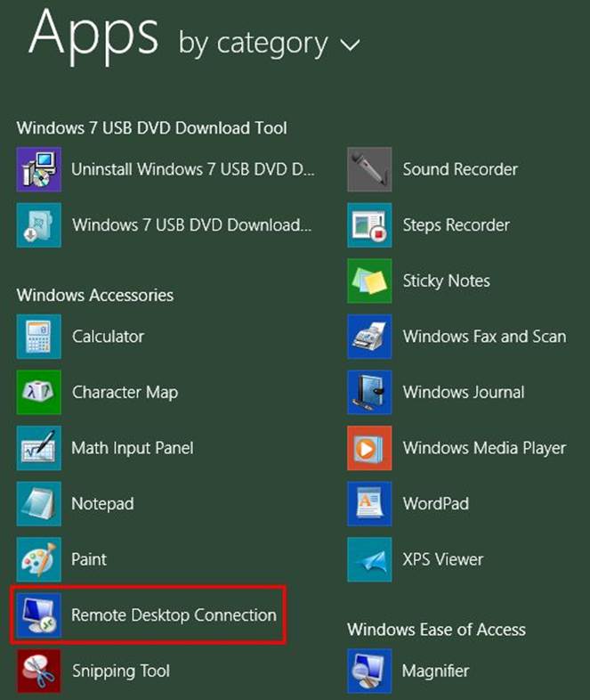Open Remote Desktop Connection icon

[x=39, y=615]
